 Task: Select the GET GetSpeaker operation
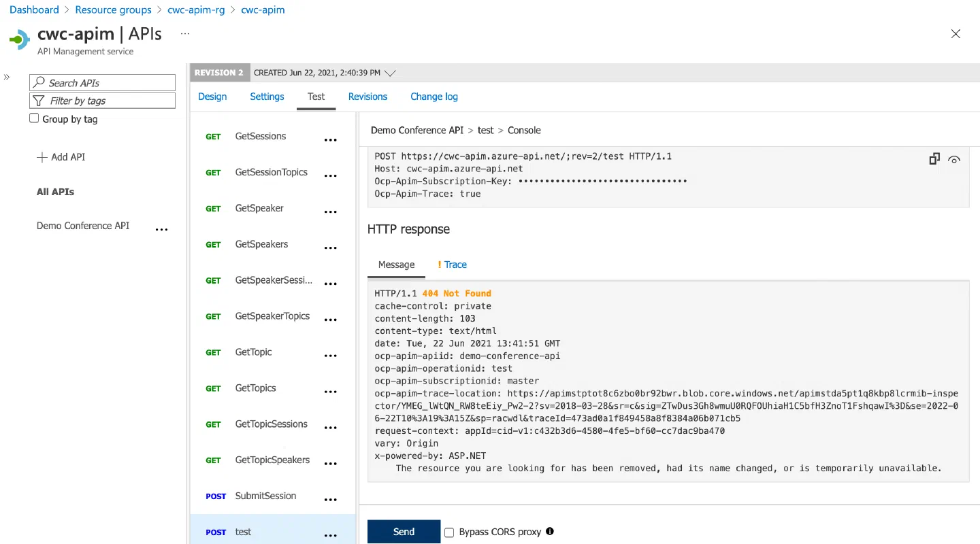[x=273, y=208]
